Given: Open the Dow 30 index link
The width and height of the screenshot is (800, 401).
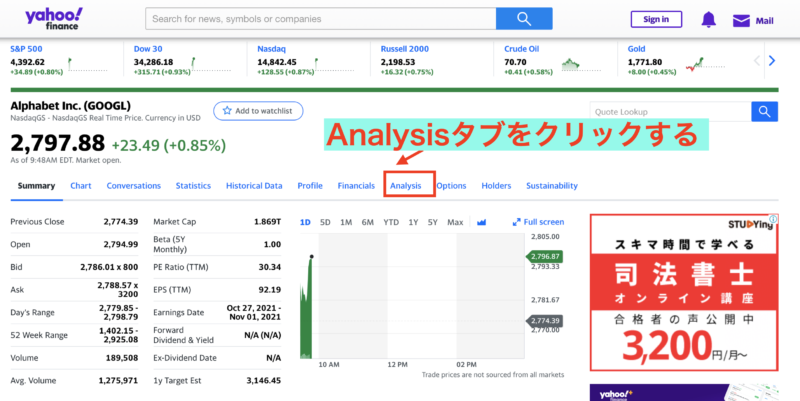Looking at the screenshot, I should [148, 49].
